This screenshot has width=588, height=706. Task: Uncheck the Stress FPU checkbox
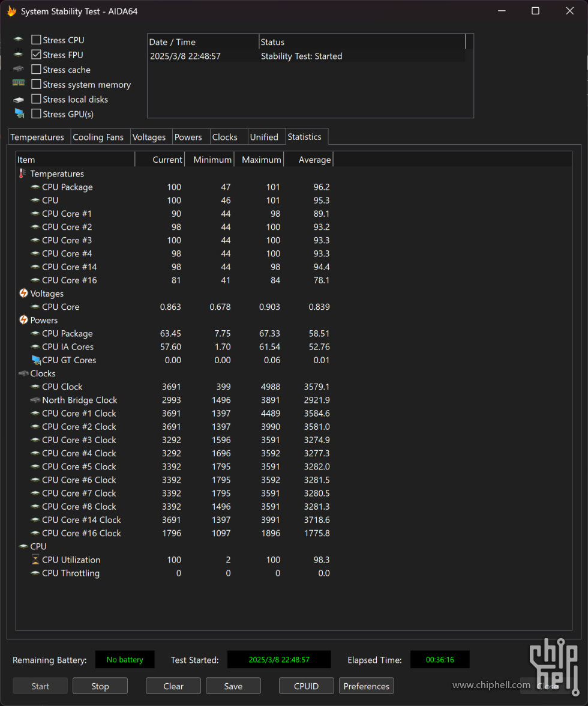point(36,55)
